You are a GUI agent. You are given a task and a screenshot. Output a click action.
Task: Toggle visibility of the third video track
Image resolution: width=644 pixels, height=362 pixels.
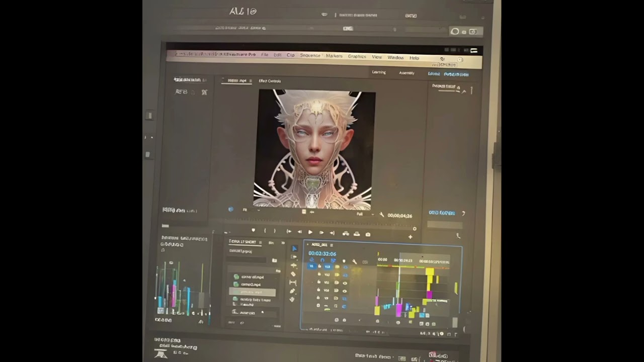click(x=345, y=283)
